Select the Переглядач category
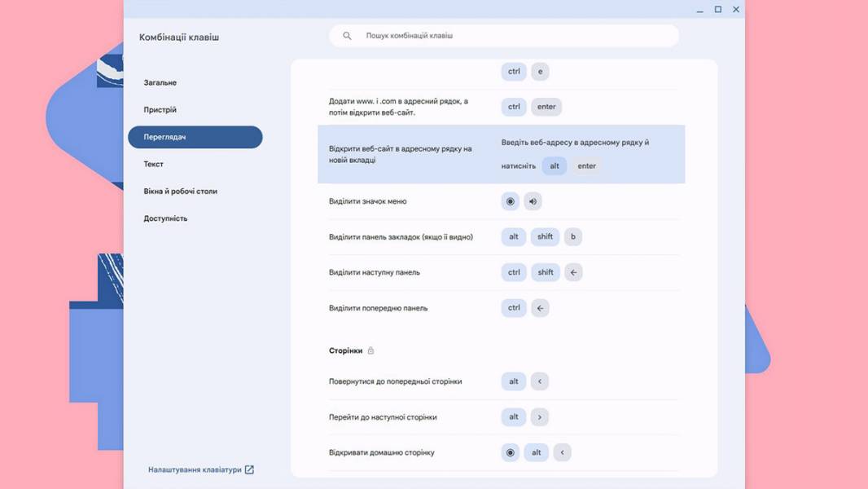 click(x=195, y=137)
